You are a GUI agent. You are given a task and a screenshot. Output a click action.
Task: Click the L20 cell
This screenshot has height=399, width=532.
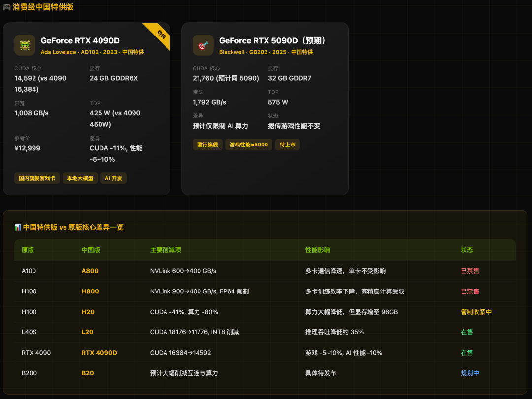[x=87, y=332]
